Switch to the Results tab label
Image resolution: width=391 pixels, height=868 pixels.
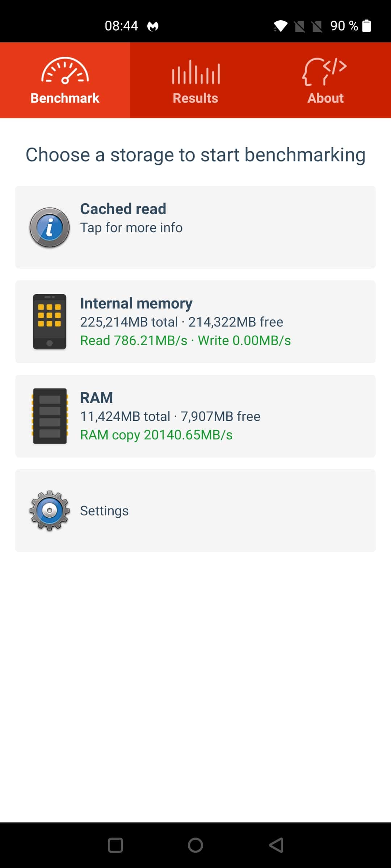pos(195,98)
